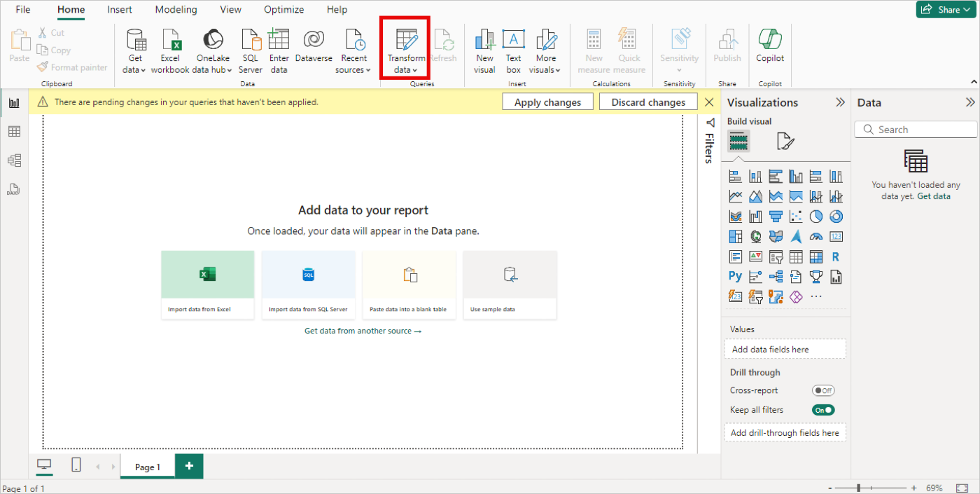Switch to the Optimize ribbon tab
980x494 pixels.
click(284, 10)
